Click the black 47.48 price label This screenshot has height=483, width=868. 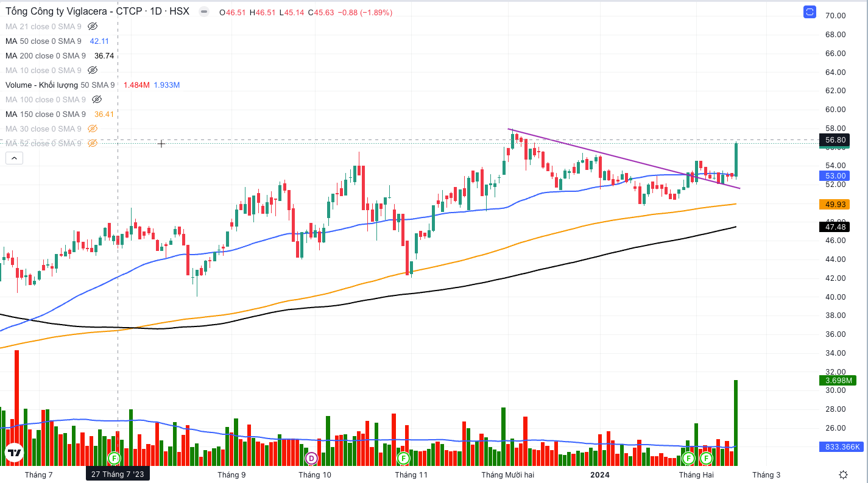[x=835, y=227]
